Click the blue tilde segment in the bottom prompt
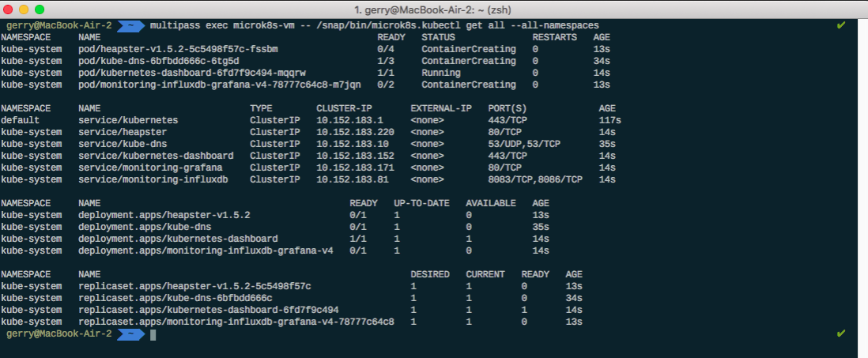 point(129,334)
